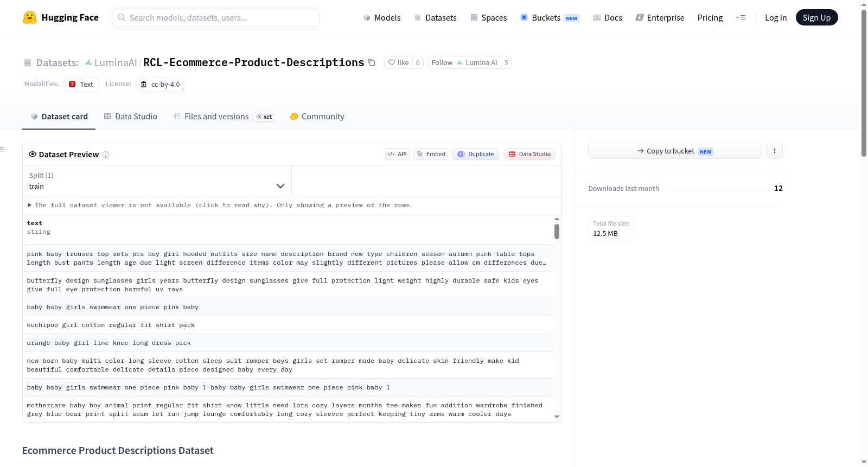
Task: Click the Downloads last month value 12
Action: [778, 188]
